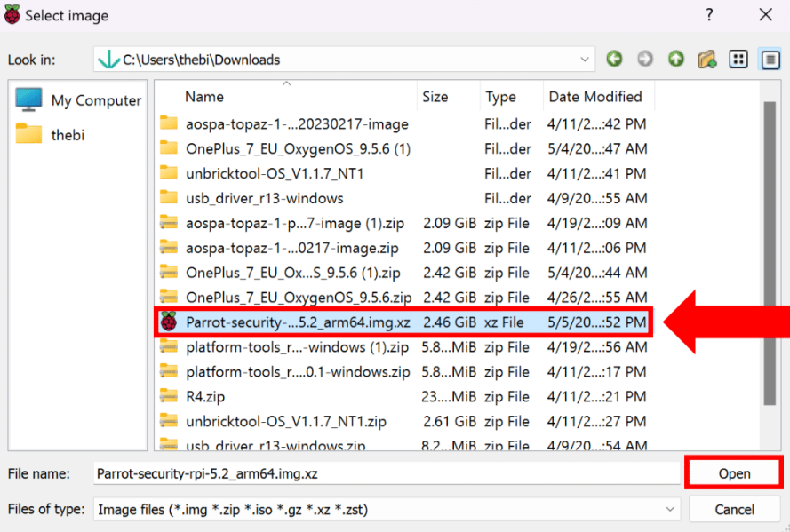Sort by Date Modified column header

point(599,96)
